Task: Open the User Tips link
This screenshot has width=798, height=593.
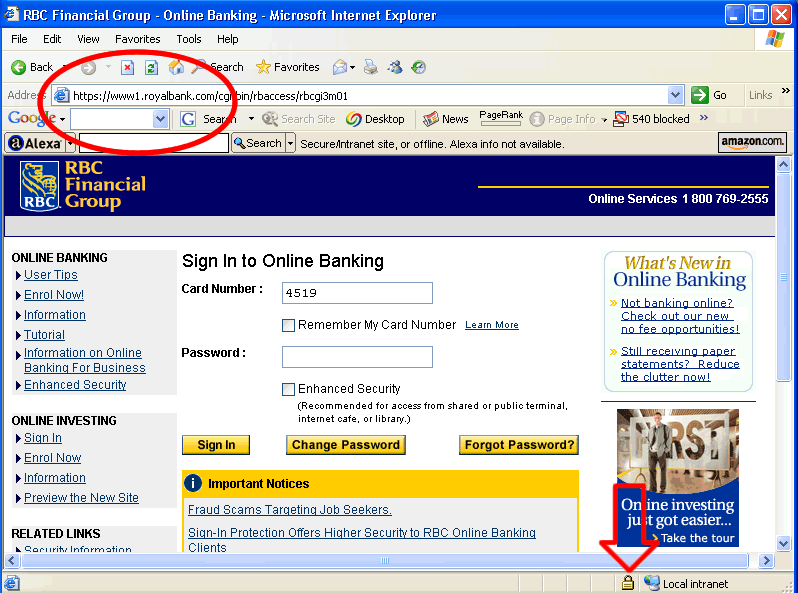Action: tap(50, 275)
